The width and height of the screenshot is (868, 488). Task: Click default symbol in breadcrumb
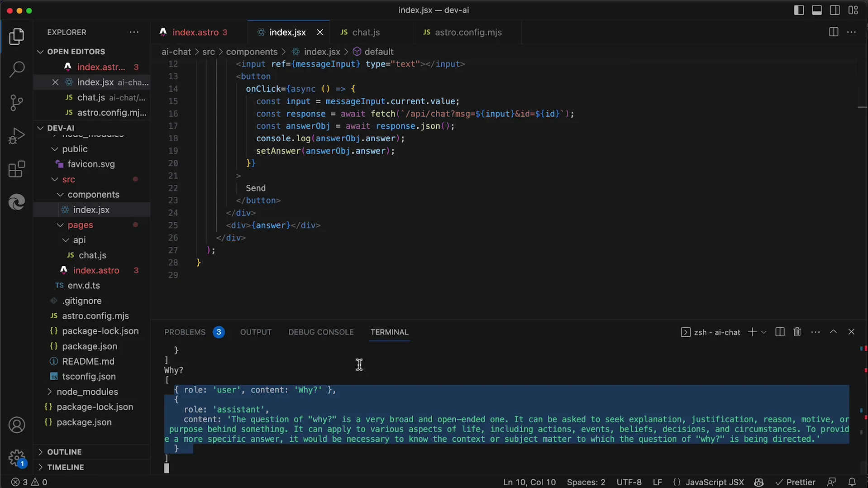379,52
